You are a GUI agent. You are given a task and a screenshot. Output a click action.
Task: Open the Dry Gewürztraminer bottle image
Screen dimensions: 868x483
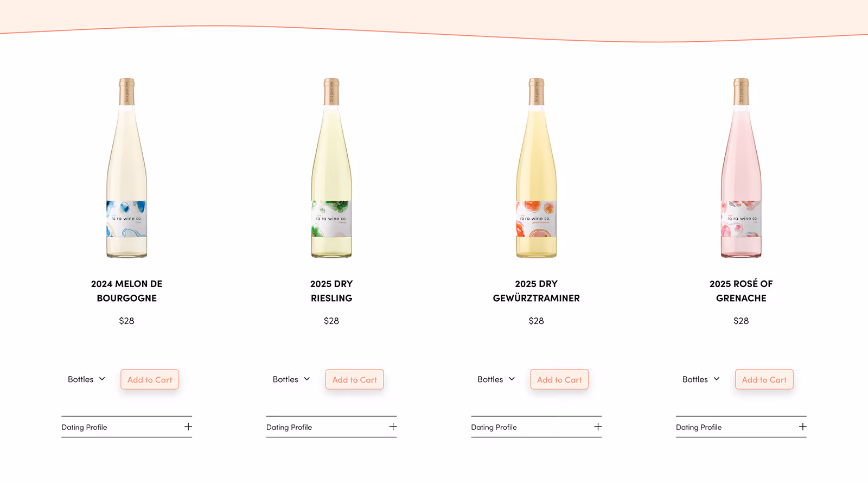coord(536,168)
